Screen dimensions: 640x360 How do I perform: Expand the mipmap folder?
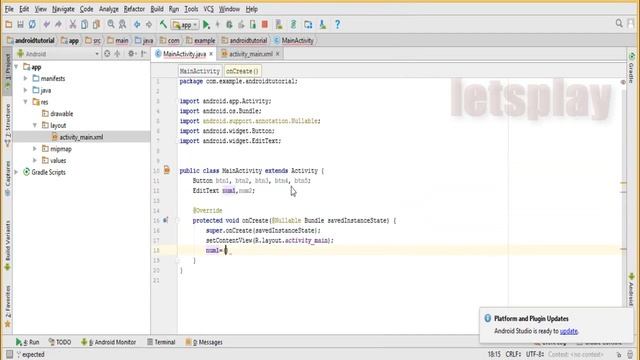point(35,149)
